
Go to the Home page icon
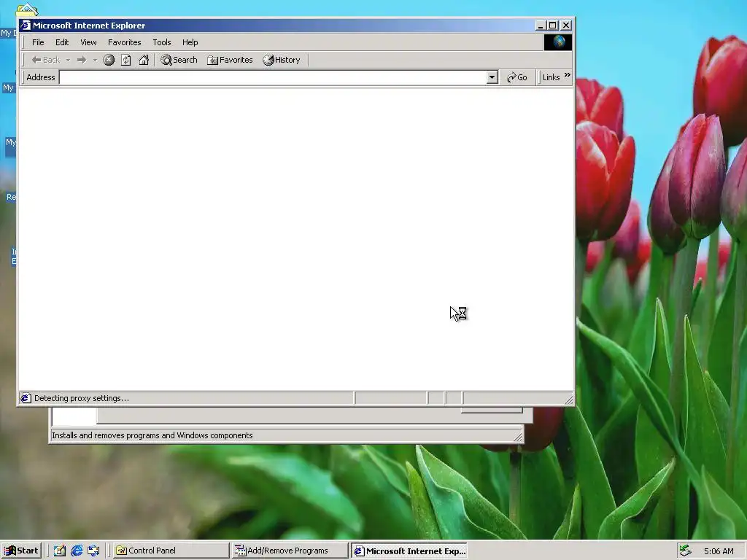point(144,60)
